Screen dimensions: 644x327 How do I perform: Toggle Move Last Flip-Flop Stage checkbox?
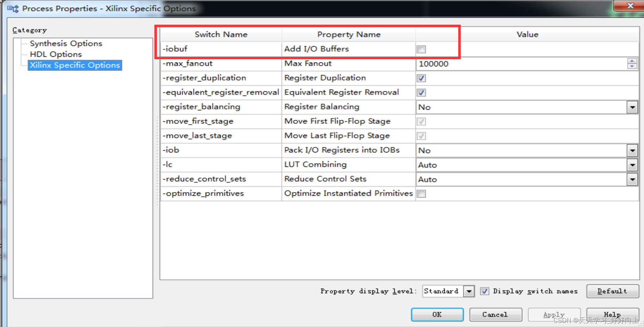pos(421,136)
